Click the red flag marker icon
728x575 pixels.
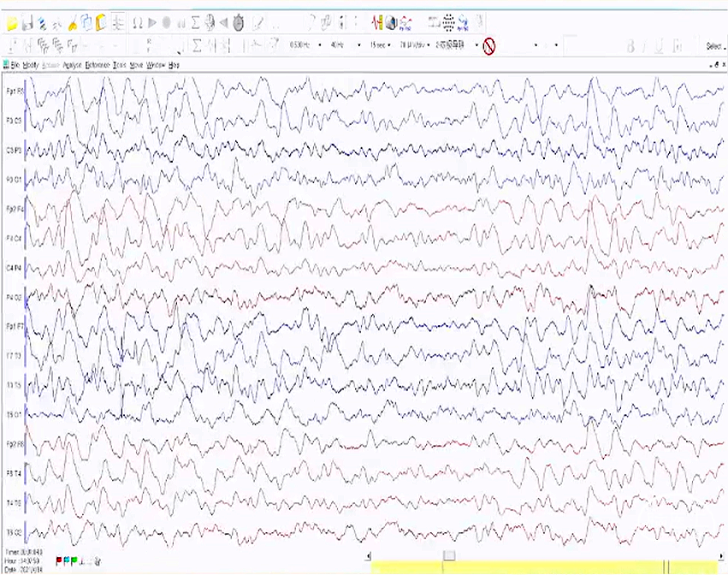coord(58,560)
